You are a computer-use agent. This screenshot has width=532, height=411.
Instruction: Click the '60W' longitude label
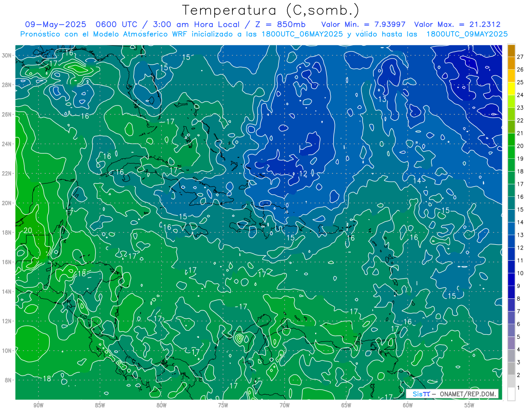pyautogui.click(x=408, y=405)
